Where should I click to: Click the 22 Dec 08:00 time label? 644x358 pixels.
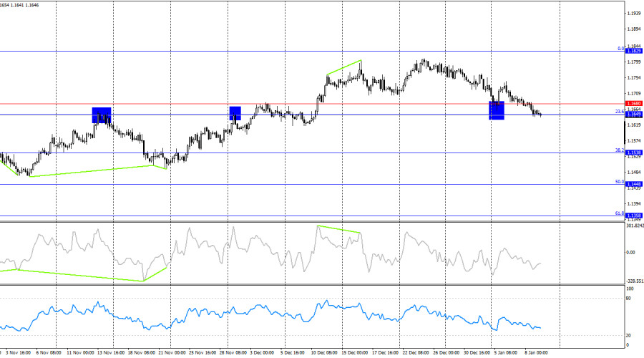tap(416, 353)
